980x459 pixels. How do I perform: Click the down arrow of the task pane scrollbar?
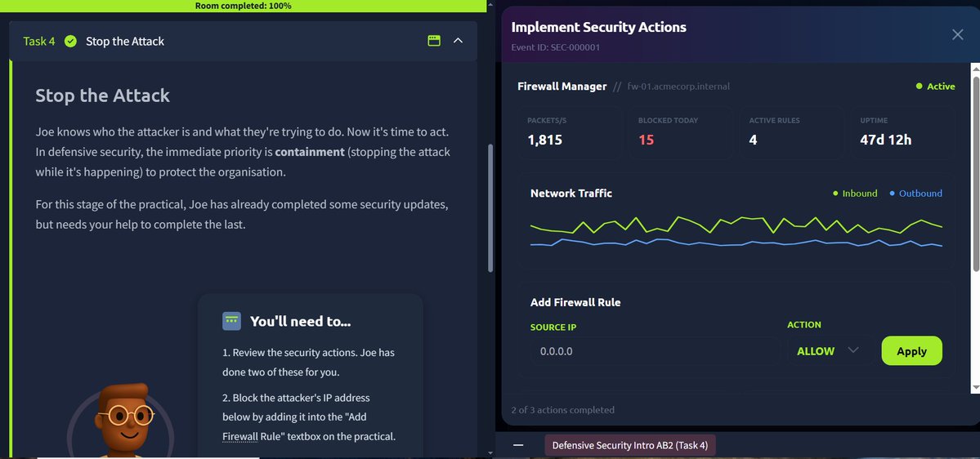click(490, 452)
